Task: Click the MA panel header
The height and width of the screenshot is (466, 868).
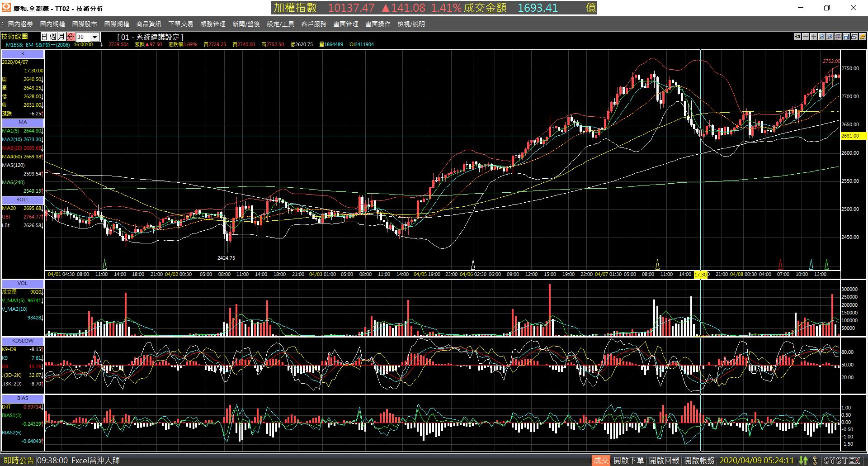Action: [23, 123]
